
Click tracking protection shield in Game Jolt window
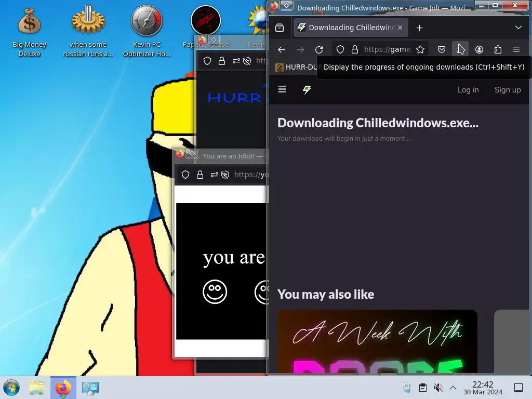340,49
